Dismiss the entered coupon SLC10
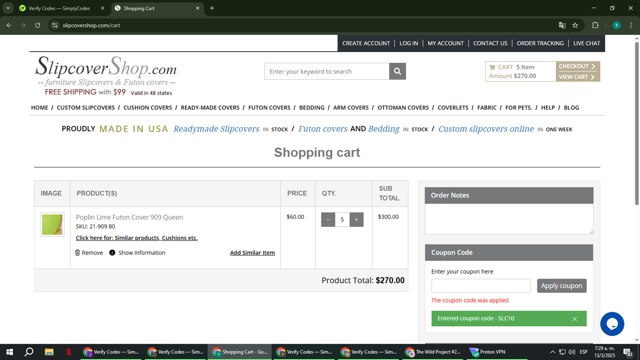The width and height of the screenshot is (640, 360). coord(574,319)
